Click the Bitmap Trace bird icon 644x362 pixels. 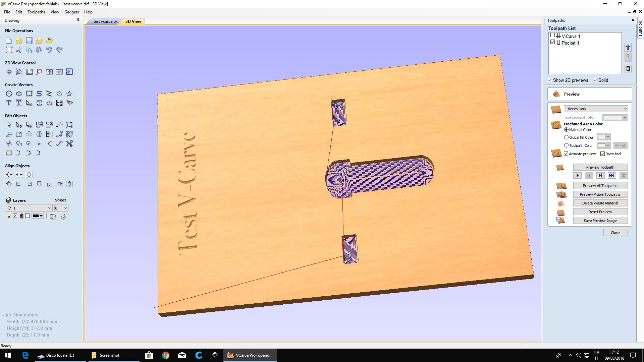[69, 103]
